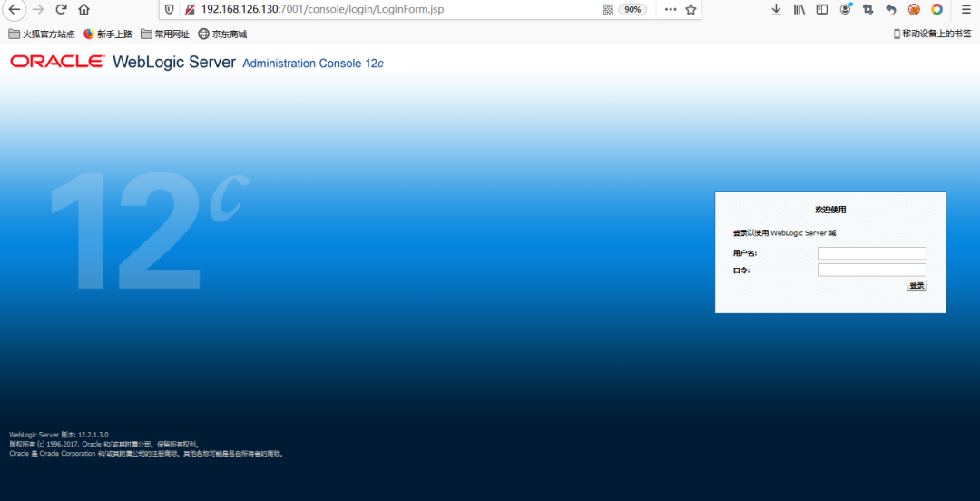Click the 口令 password input field
Screen dimensions: 980x501
pyautogui.click(x=872, y=270)
